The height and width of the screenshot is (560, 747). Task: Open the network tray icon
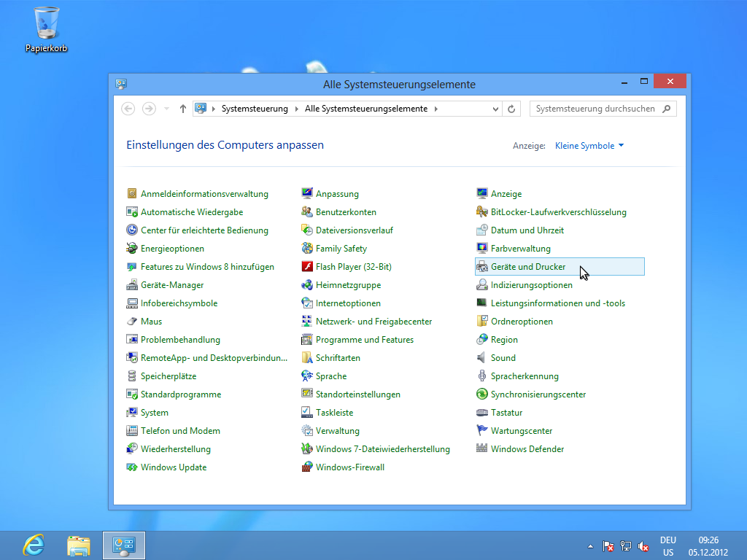(x=625, y=546)
